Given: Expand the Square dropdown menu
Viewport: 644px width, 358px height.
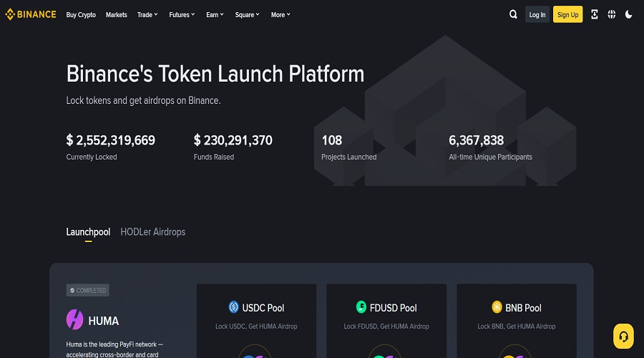Looking at the screenshot, I should coord(248,15).
